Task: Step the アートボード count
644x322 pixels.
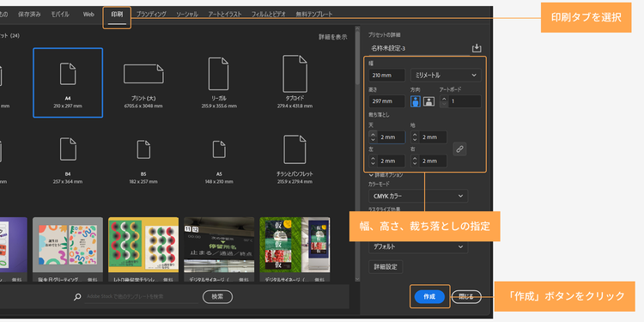Action: [444, 101]
